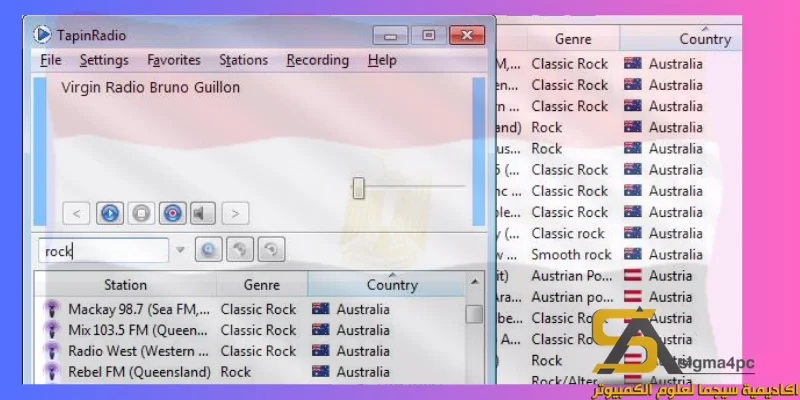Click the Radio West antenna icon
Screen dimensions: 800x400
point(52,351)
